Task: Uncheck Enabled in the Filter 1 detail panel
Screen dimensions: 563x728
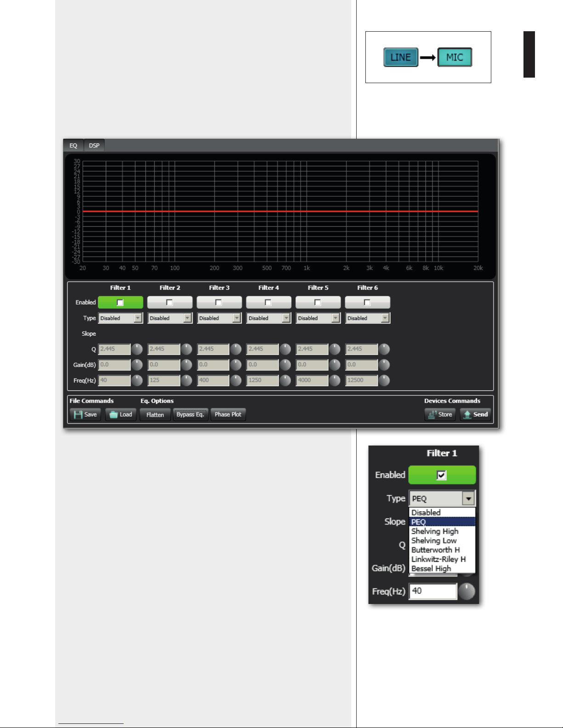Action: point(442,475)
